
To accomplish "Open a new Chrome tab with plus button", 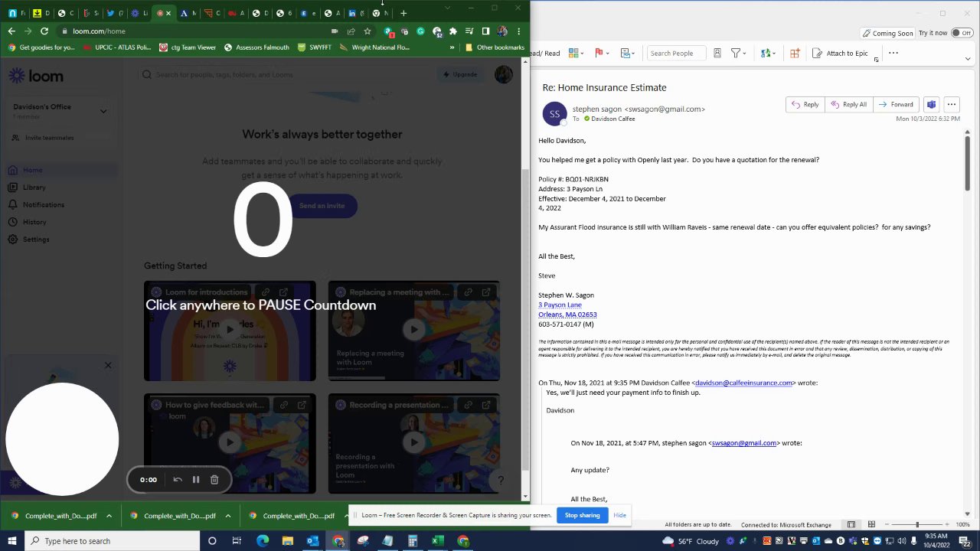I will pyautogui.click(x=403, y=13).
